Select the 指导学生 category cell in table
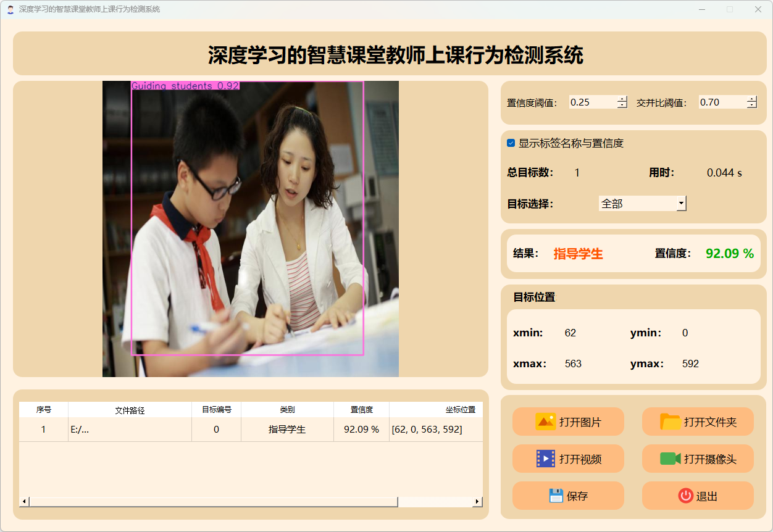773x532 pixels. tap(288, 430)
